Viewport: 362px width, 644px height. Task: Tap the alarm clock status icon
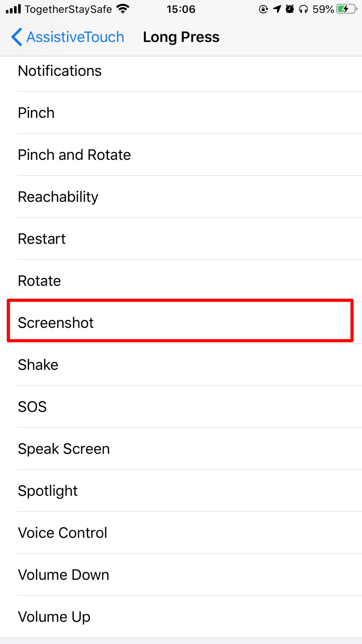tap(290, 9)
